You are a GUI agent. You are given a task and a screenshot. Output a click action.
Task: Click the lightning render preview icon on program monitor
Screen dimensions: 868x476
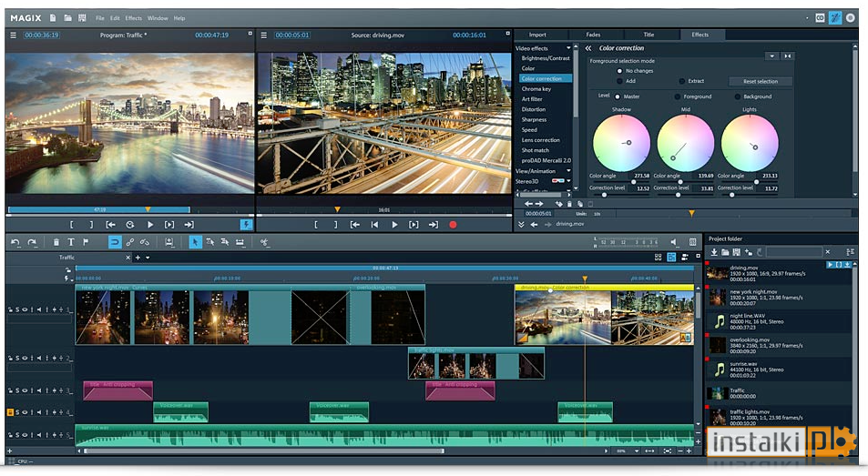click(x=246, y=225)
